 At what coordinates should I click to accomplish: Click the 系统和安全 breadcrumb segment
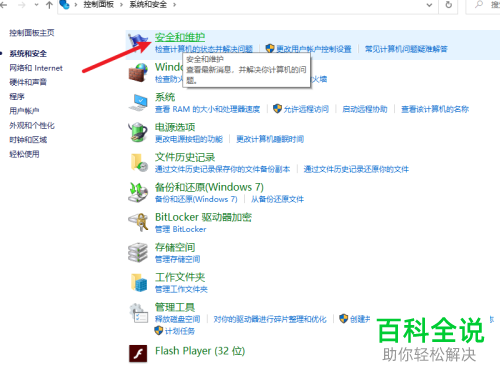click(148, 4)
